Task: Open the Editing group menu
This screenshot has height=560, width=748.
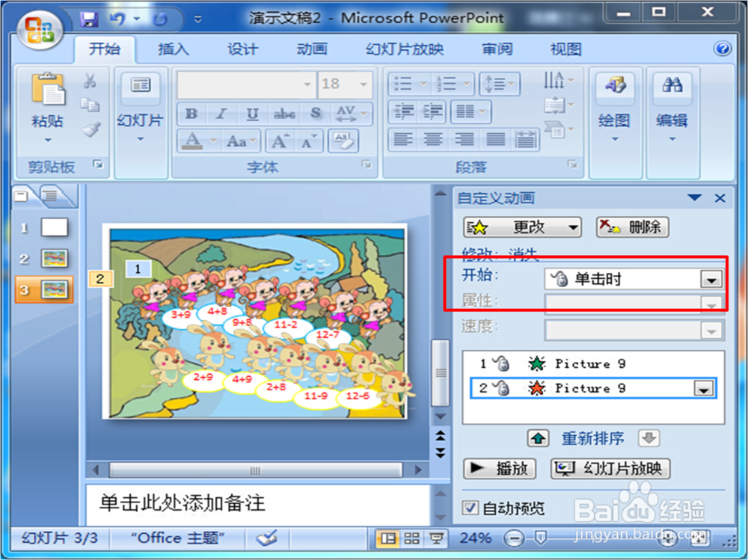Action: pos(672,108)
